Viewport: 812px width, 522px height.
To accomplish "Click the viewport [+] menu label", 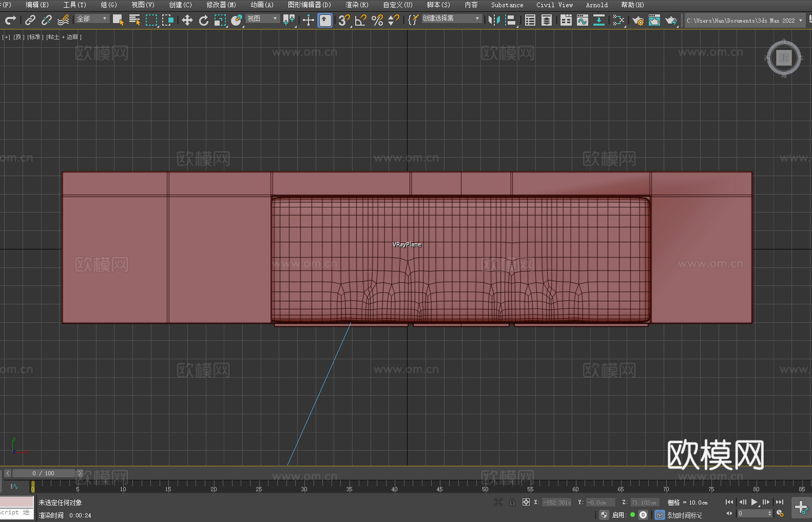I will click(x=6, y=37).
